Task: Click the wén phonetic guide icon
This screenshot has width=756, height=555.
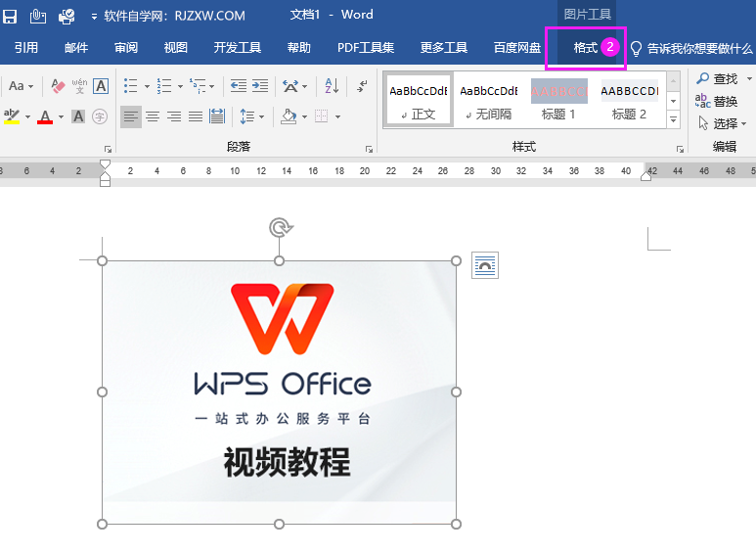Action: (x=79, y=86)
